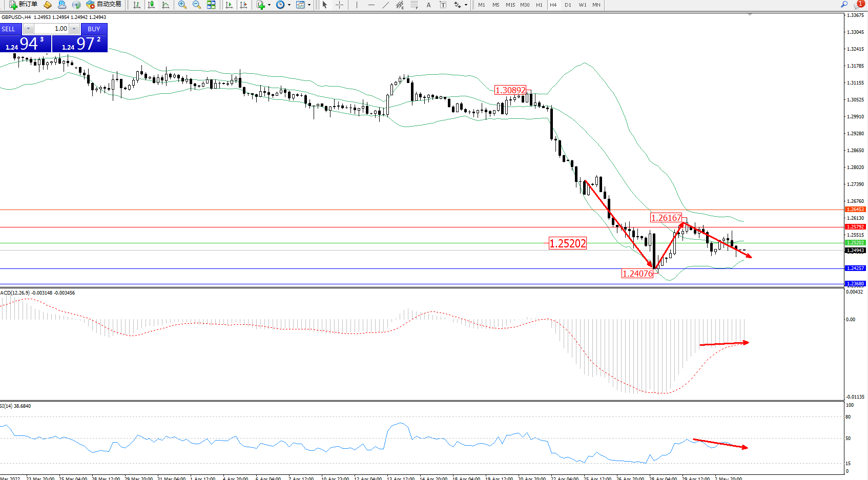Expand the chart templates dropdown arrow
The image size is (868, 480).
(x=309, y=5)
